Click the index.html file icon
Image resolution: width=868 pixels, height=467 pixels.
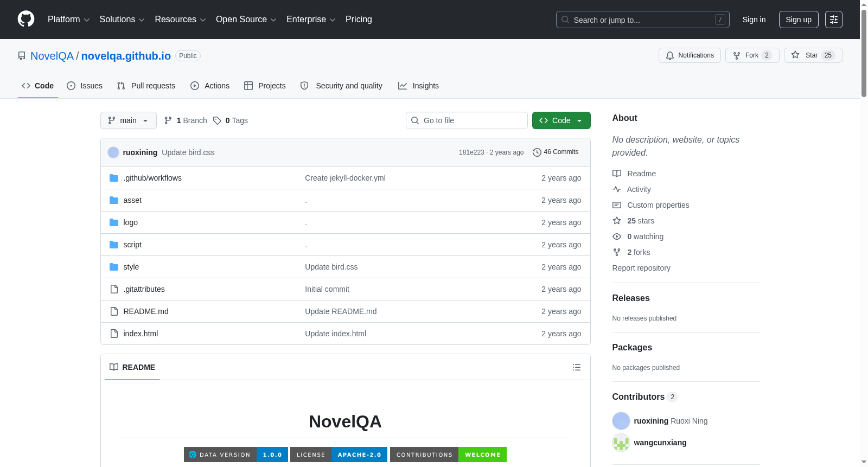(x=114, y=334)
